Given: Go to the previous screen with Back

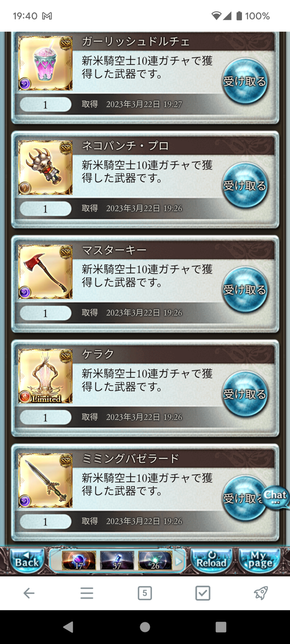Looking at the screenshot, I should [27, 560].
